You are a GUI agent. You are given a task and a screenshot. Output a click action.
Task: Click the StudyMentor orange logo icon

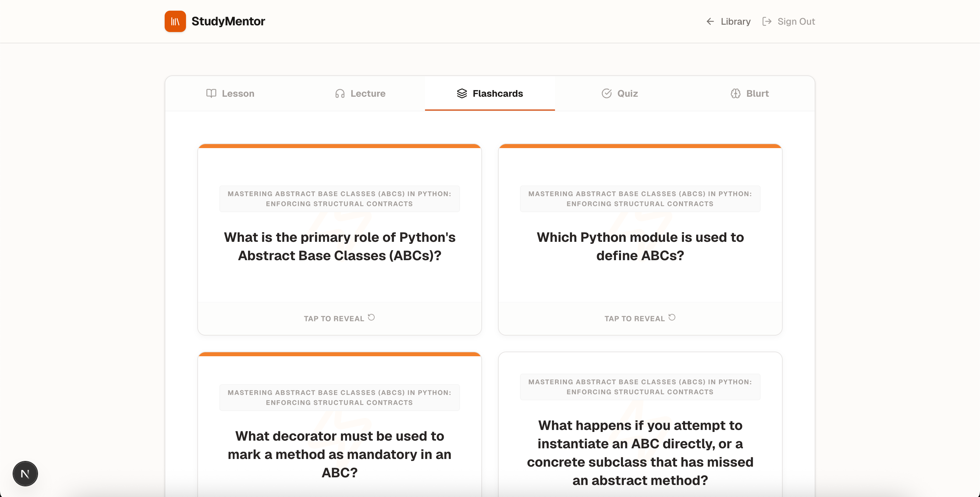pyautogui.click(x=175, y=21)
